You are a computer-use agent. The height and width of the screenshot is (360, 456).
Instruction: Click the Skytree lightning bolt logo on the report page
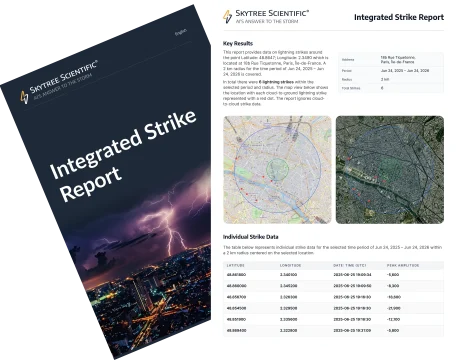[227, 17]
